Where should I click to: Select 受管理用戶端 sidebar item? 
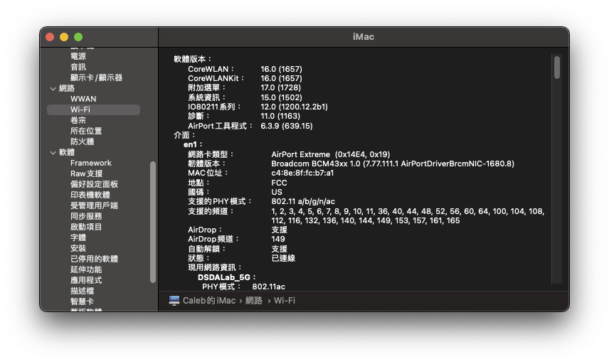pyautogui.click(x=94, y=205)
